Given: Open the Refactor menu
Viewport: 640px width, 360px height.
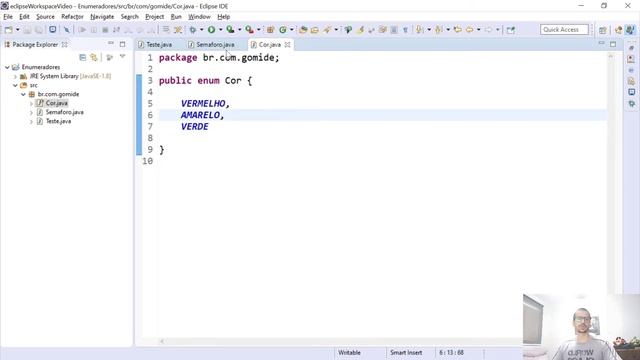Looking at the screenshot, I should [x=72, y=17].
